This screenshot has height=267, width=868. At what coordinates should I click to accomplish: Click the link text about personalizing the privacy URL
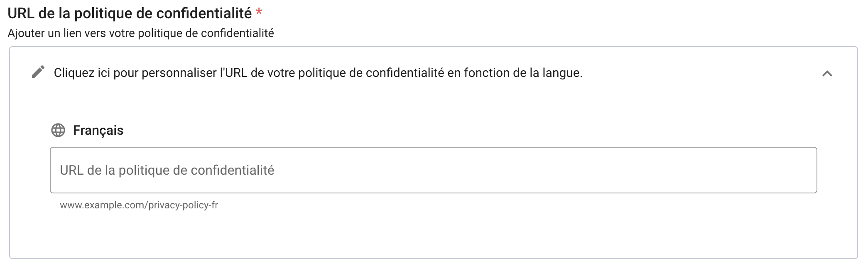[318, 73]
